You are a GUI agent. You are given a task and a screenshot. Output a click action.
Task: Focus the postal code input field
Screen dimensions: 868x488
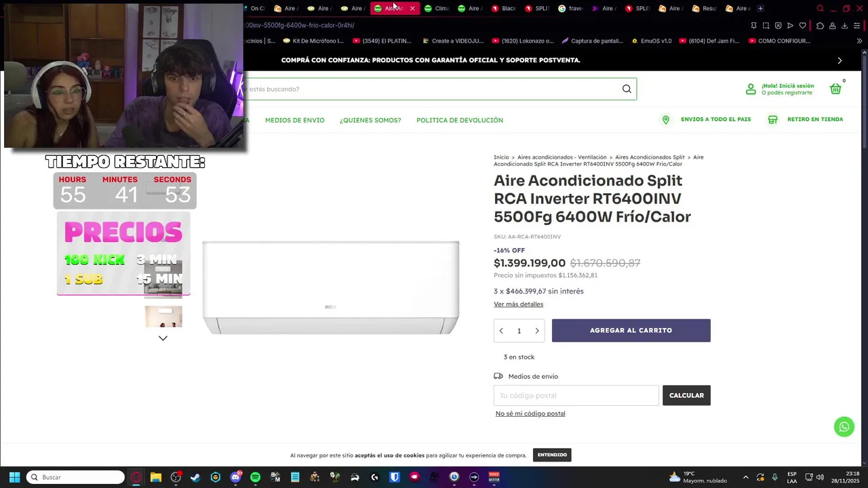(576, 396)
